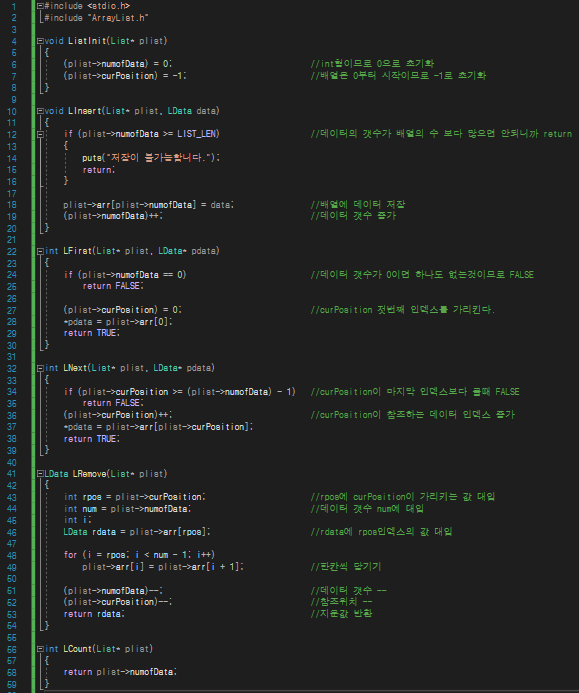This screenshot has height=693, width=579.
Task: Click return plist->numofData on line 58
Action: 120,672
